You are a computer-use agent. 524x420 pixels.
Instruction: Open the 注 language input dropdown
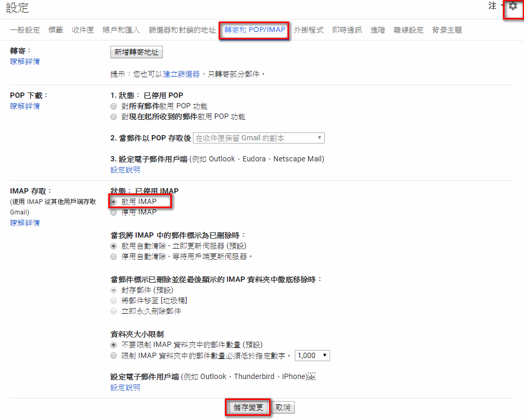(496, 6)
